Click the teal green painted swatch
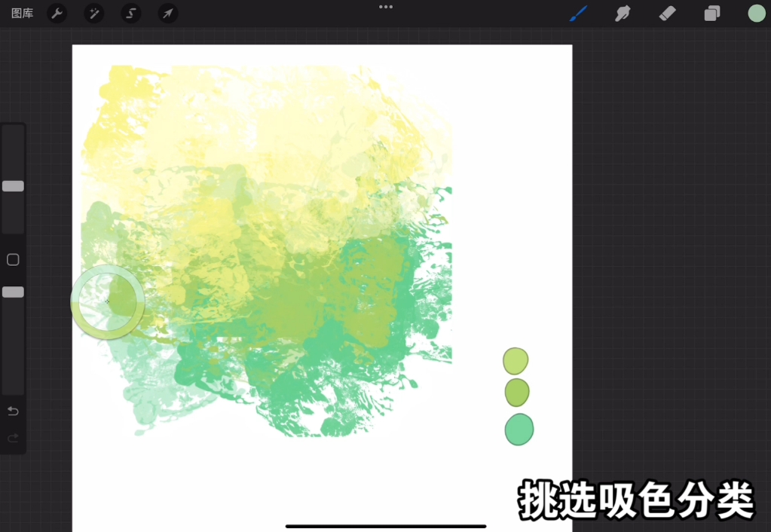The image size is (771, 532). pos(519,430)
